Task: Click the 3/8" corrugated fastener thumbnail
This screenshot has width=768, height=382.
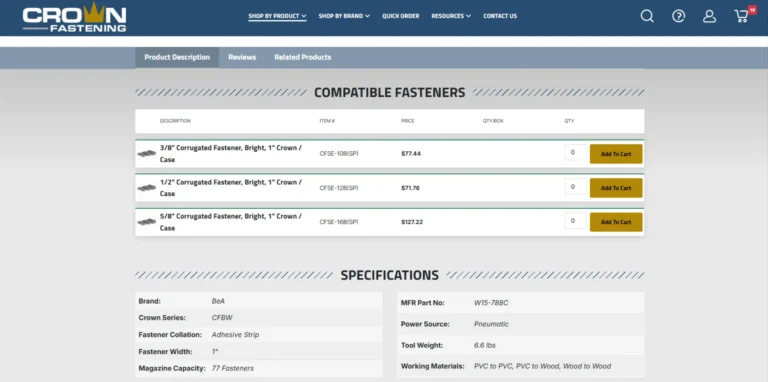Action: point(146,154)
